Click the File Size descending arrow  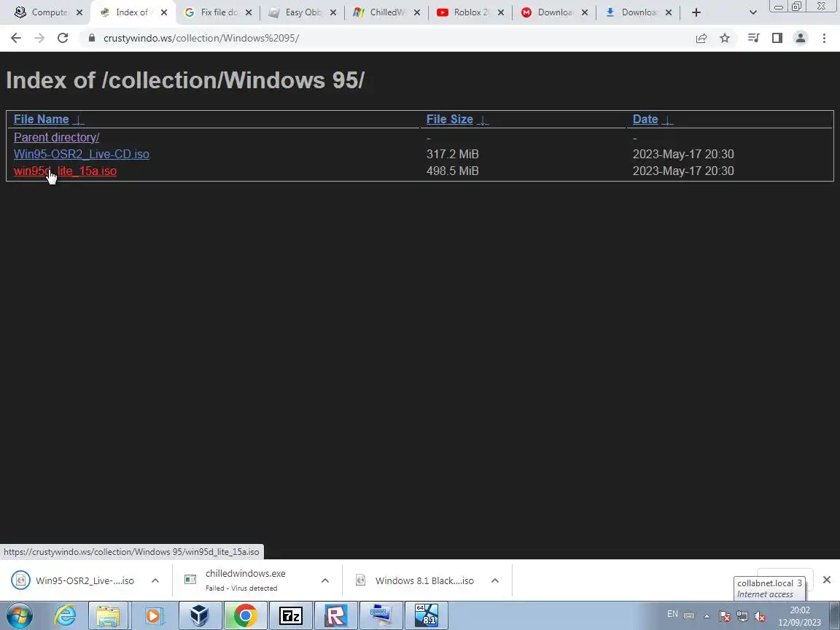(482, 120)
